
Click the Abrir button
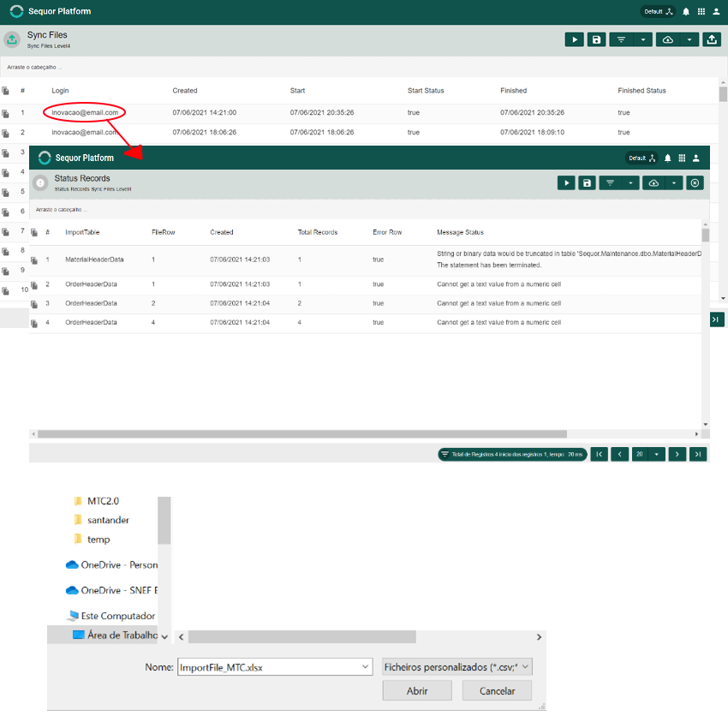coord(417,691)
